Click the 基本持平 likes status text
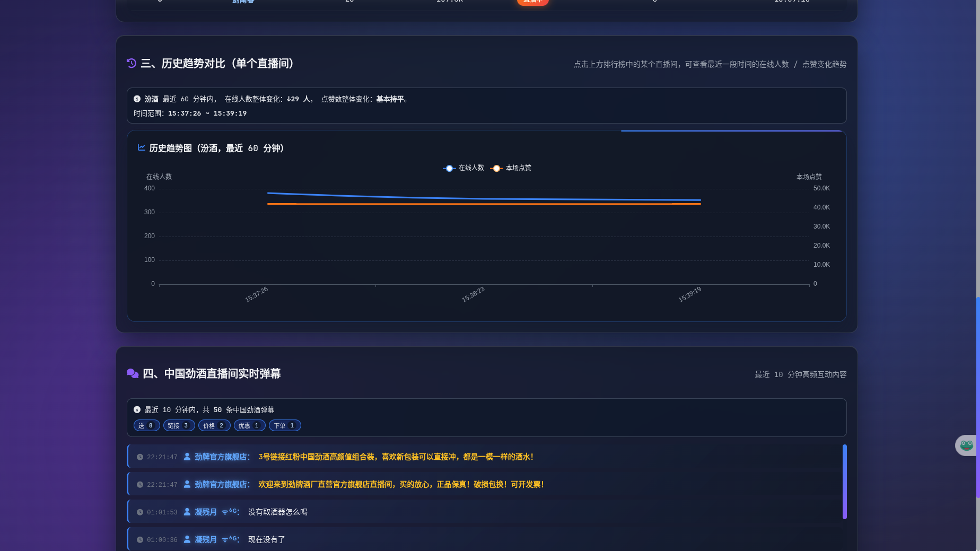Screen dimensions: 980x551 click(x=390, y=99)
